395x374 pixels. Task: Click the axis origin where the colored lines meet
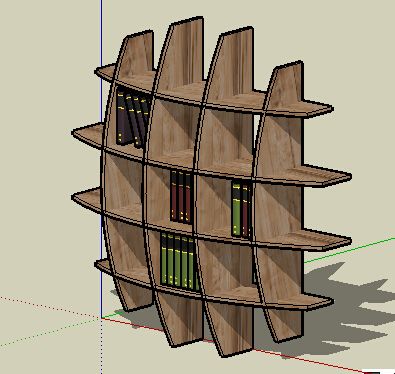point(101,318)
